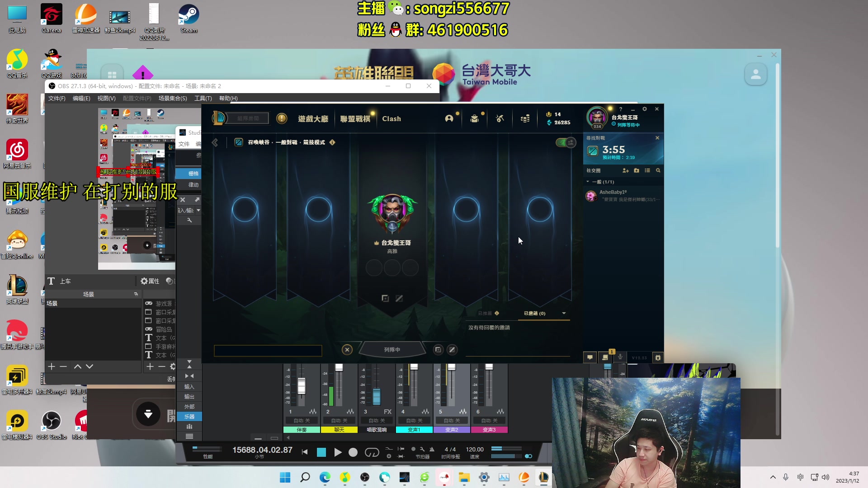Open the Clash tab in LoL
Viewport: 868px width, 488px height.
tap(392, 119)
